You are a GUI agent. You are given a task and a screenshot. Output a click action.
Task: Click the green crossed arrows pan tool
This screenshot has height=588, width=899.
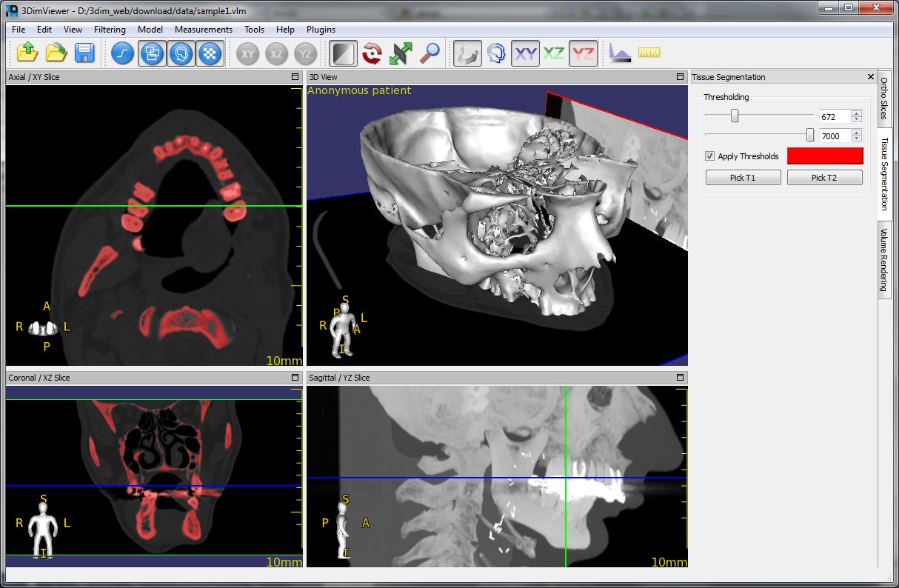[x=401, y=53]
